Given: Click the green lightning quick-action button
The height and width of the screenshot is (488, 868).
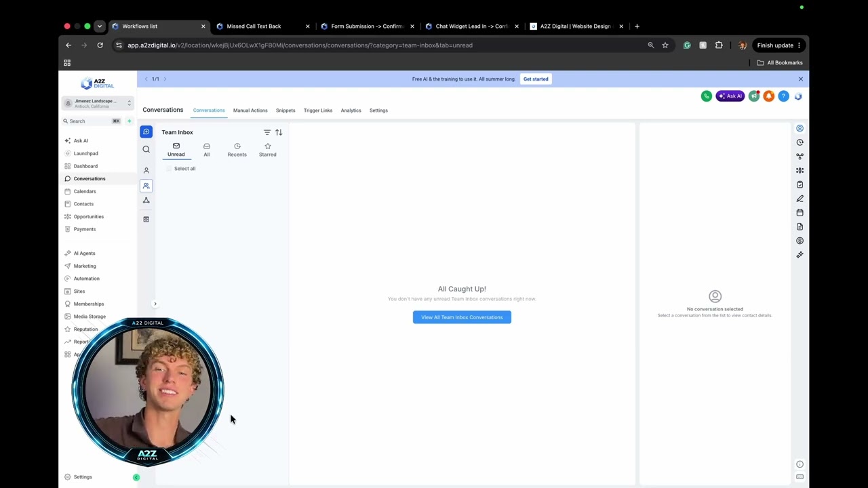Looking at the screenshot, I should point(130,121).
